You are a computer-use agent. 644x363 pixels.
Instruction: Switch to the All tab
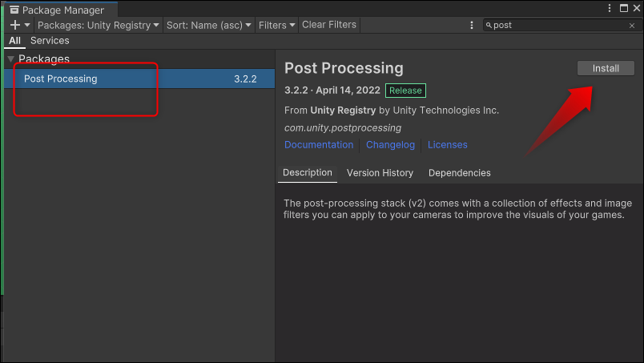pyautogui.click(x=14, y=40)
